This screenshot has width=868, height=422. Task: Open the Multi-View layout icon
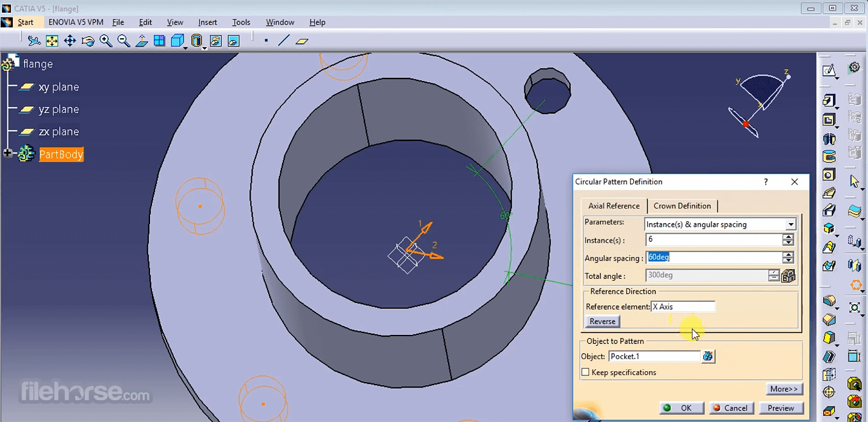159,41
